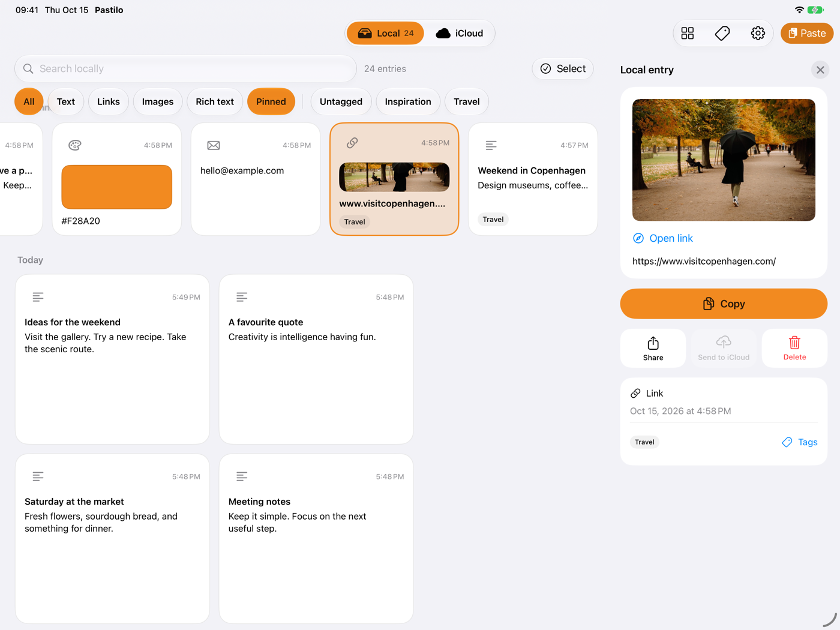Tap the link icon beside the Link label

pyautogui.click(x=635, y=394)
